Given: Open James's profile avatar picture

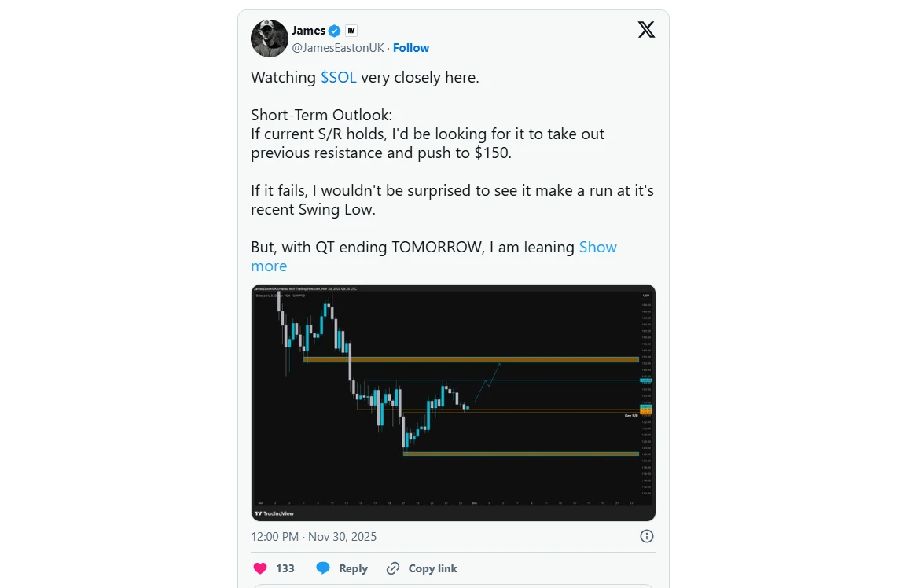Looking at the screenshot, I should pyautogui.click(x=270, y=39).
